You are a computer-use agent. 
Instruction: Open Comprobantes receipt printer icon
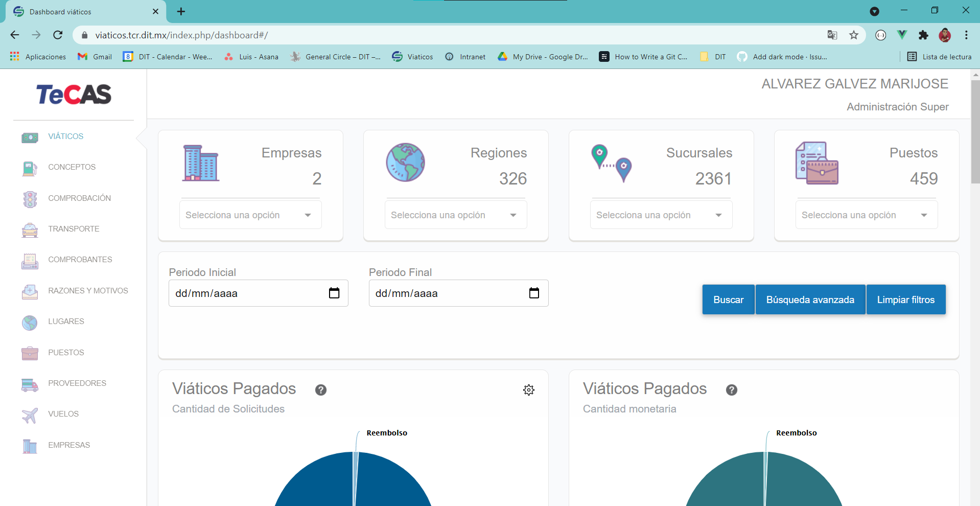(30, 261)
